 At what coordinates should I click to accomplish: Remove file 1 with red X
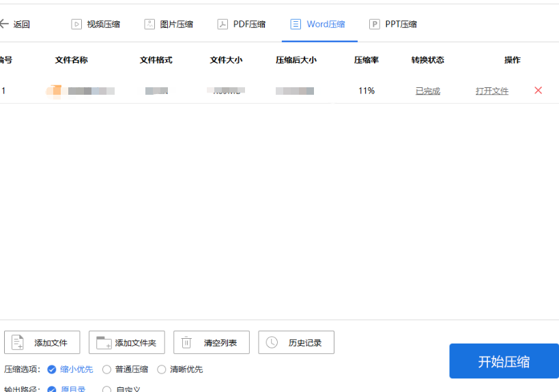[539, 91]
